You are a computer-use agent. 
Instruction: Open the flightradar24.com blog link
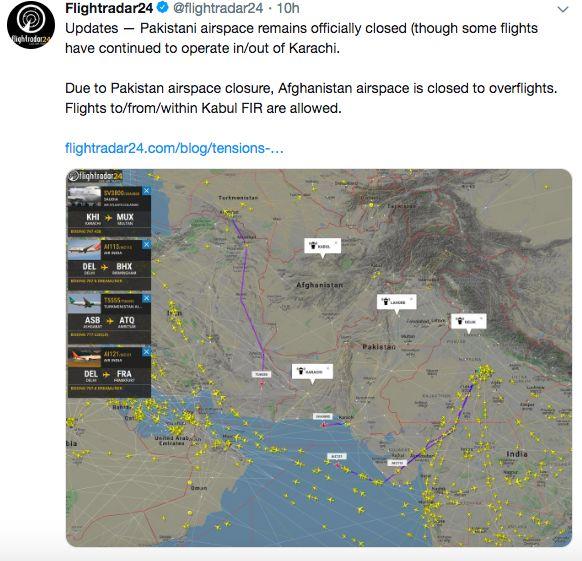174,148
